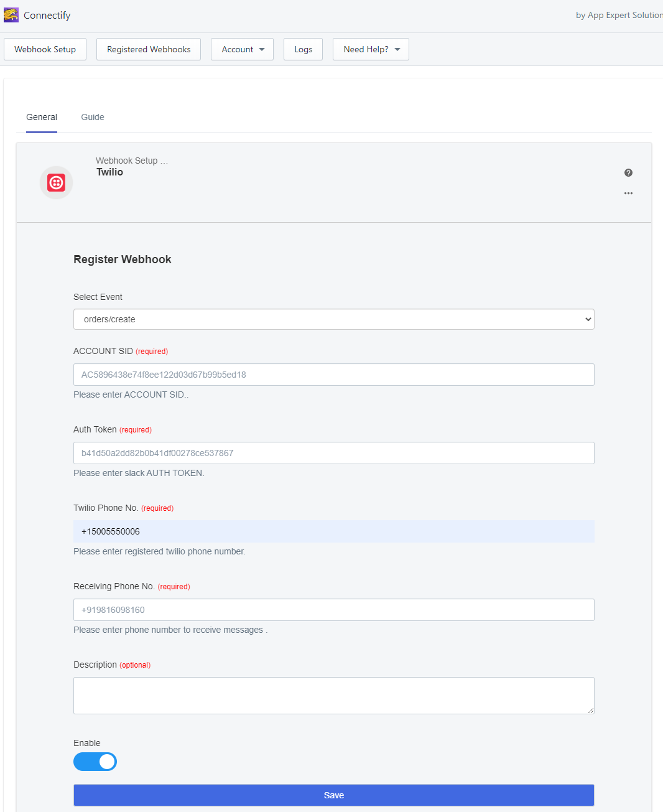Image resolution: width=663 pixels, height=812 pixels.
Task: Open the Logs page
Action: click(303, 49)
